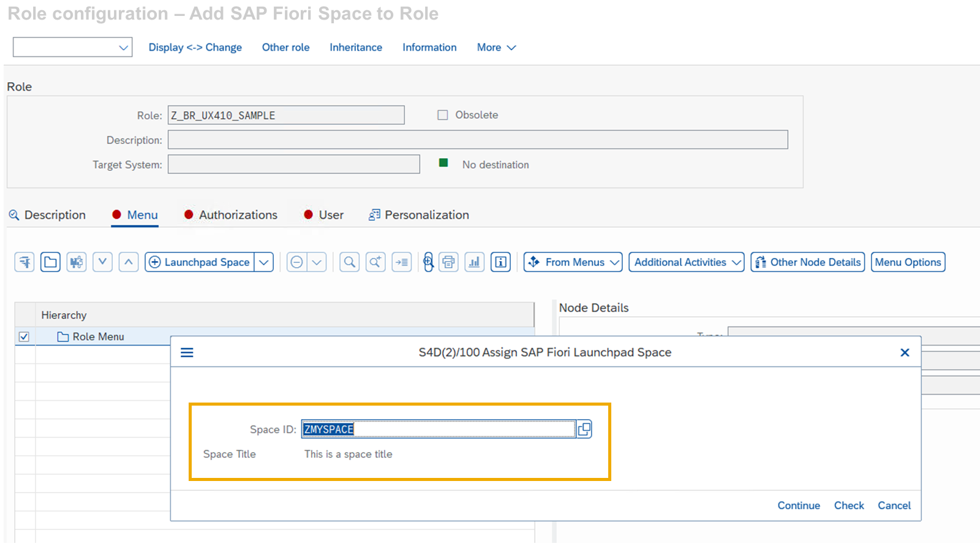Click the delete/filter node icon in menu toolbar
Viewport: 980px width, 549px height.
[x=24, y=262]
